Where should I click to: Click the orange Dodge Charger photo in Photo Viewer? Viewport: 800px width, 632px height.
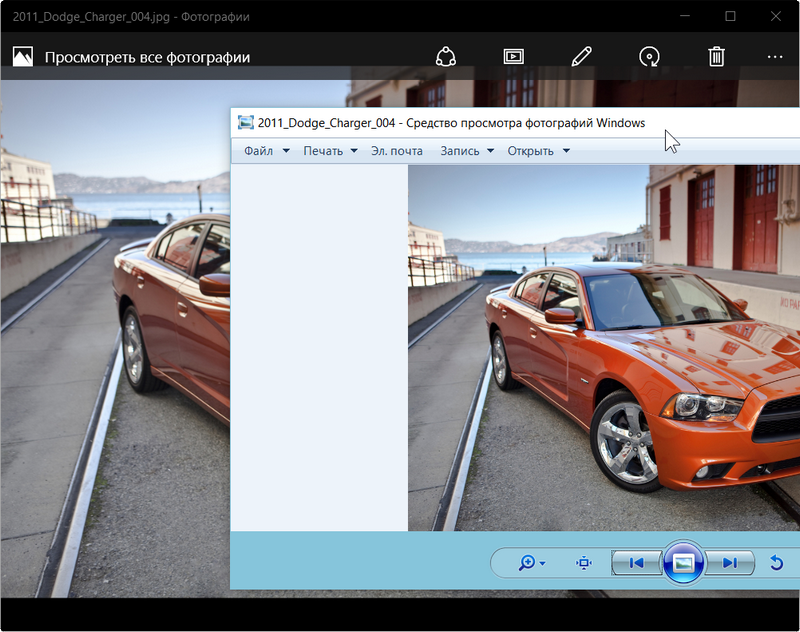(x=604, y=348)
